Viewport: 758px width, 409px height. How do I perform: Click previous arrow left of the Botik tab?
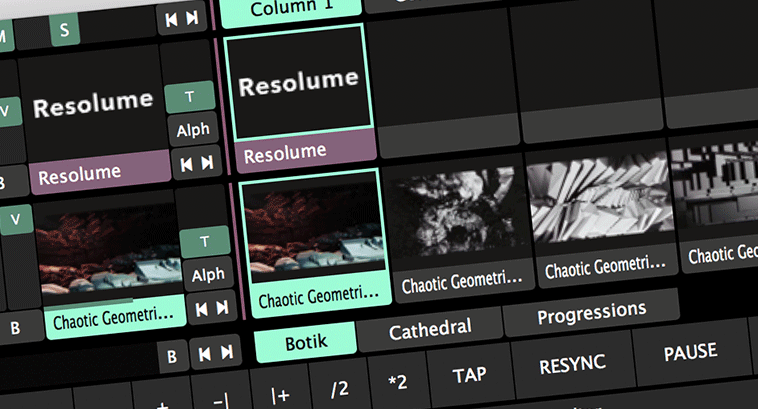click(204, 354)
